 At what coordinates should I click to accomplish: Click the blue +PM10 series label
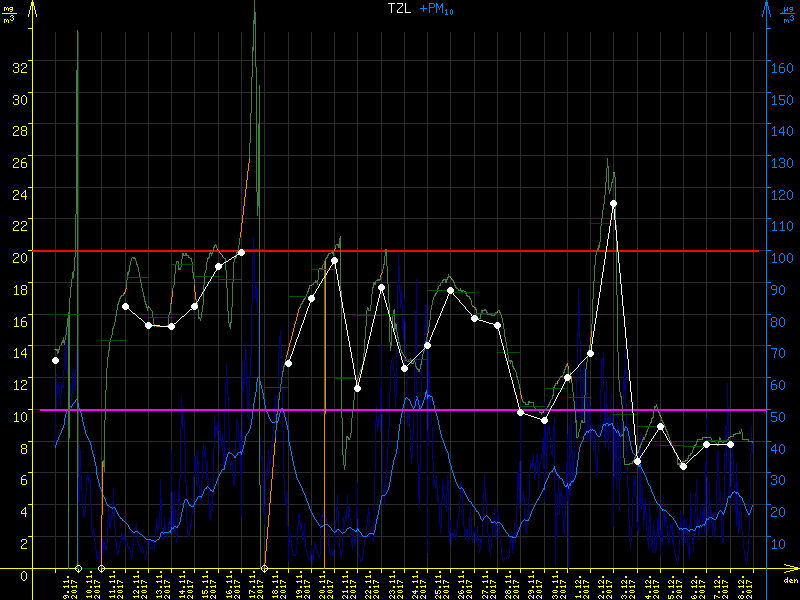(x=433, y=10)
